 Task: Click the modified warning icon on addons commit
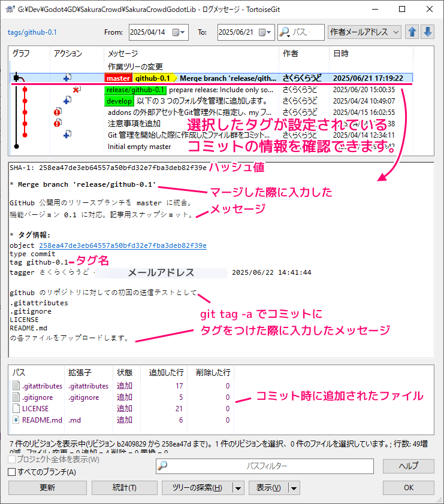point(58,112)
